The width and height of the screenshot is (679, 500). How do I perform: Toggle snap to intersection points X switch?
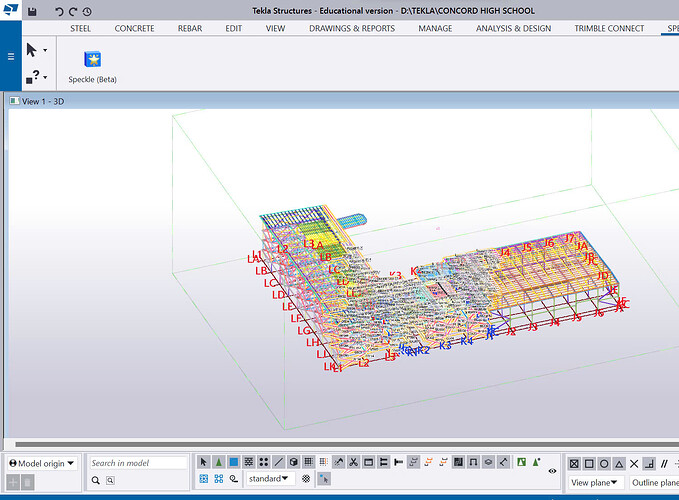(x=634, y=464)
